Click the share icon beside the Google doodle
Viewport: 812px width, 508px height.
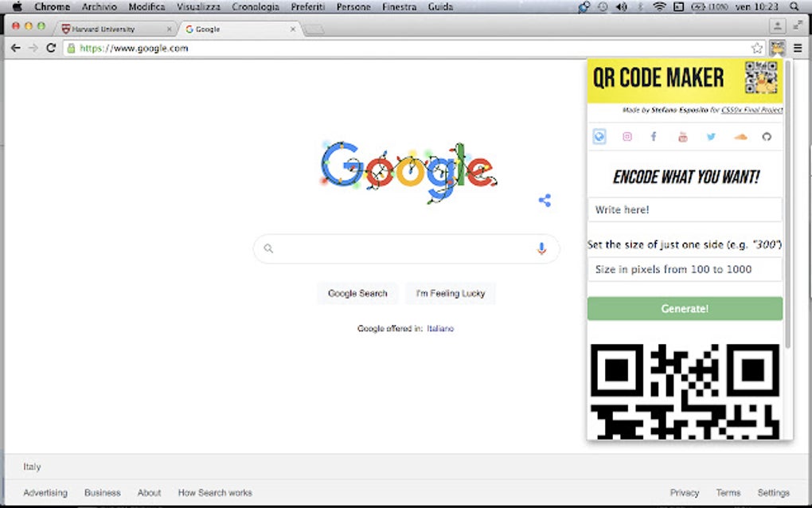545,200
